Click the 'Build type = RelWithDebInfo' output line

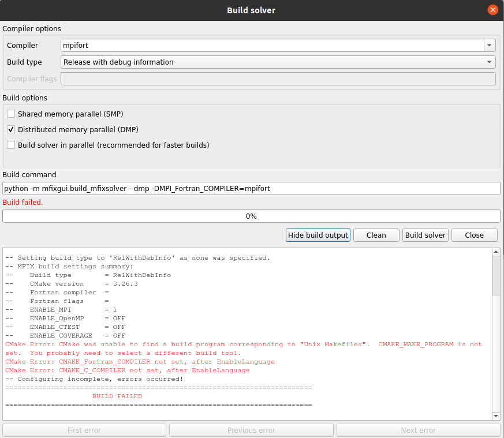(88, 275)
